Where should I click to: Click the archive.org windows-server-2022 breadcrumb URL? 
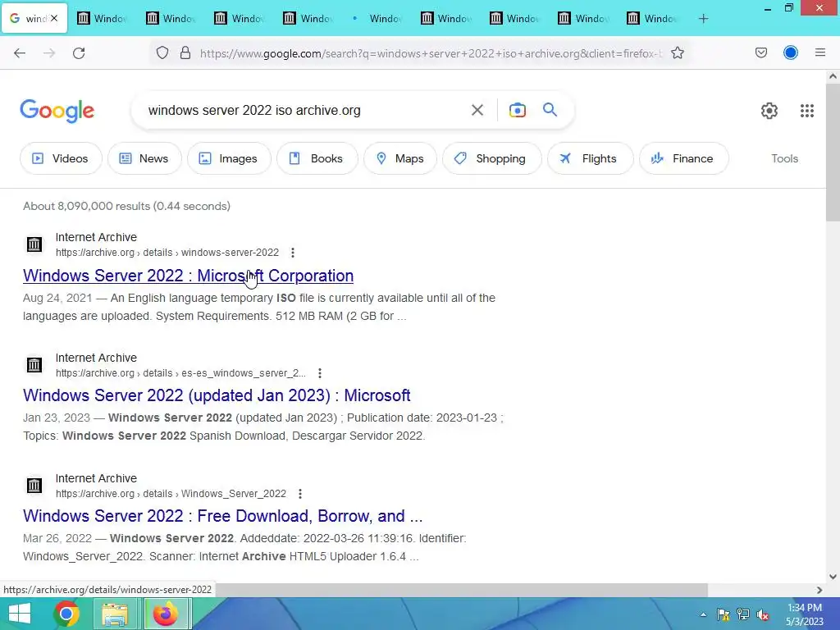pyautogui.click(x=167, y=253)
